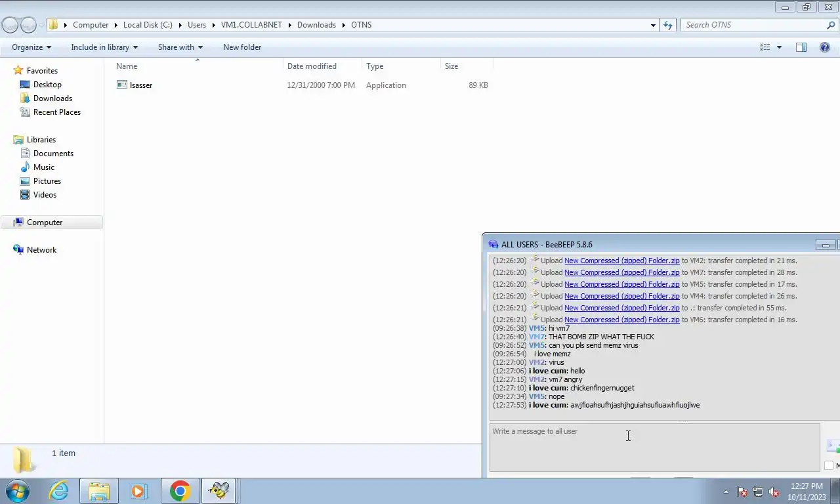
Task: Launch Internet Explorer from the taskbar
Action: 58,491
